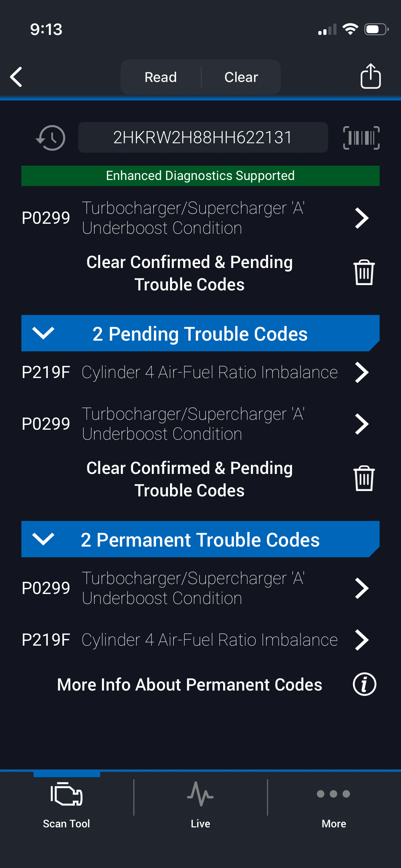401x868 pixels.
Task: Tap the back arrow icon
Action: 16,77
